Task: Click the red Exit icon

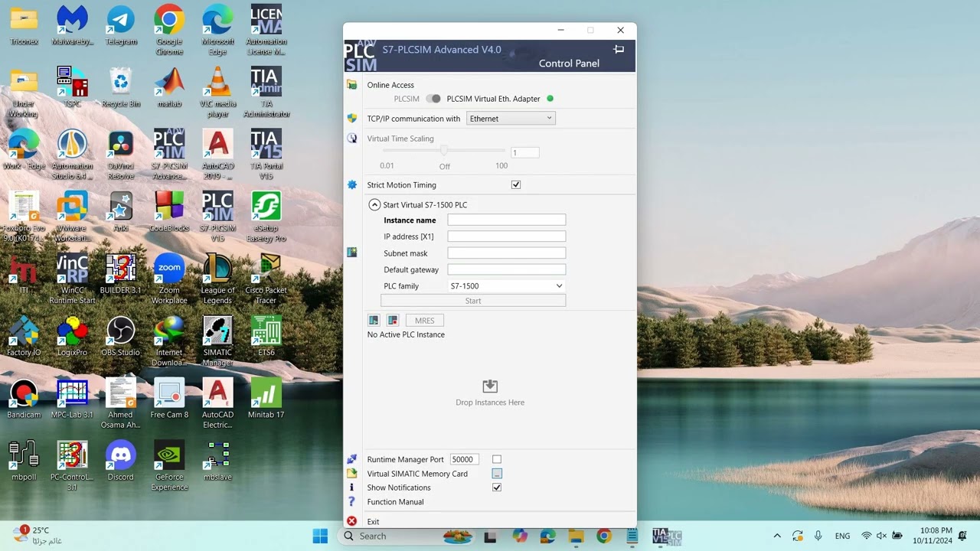Action: pos(352,521)
